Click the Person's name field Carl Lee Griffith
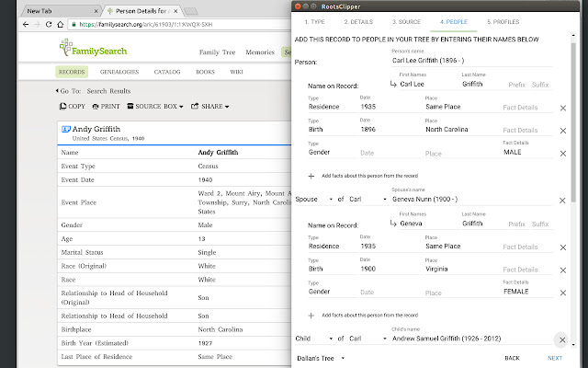Image resolution: width=588 pixels, height=368 pixels. pyautogui.click(x=471, y=61)
